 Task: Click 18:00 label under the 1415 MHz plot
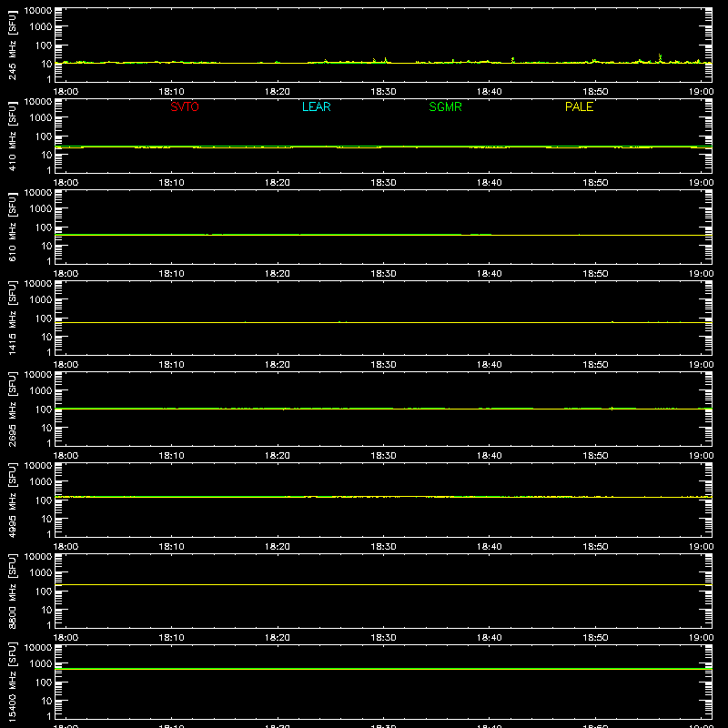point(66,365)
